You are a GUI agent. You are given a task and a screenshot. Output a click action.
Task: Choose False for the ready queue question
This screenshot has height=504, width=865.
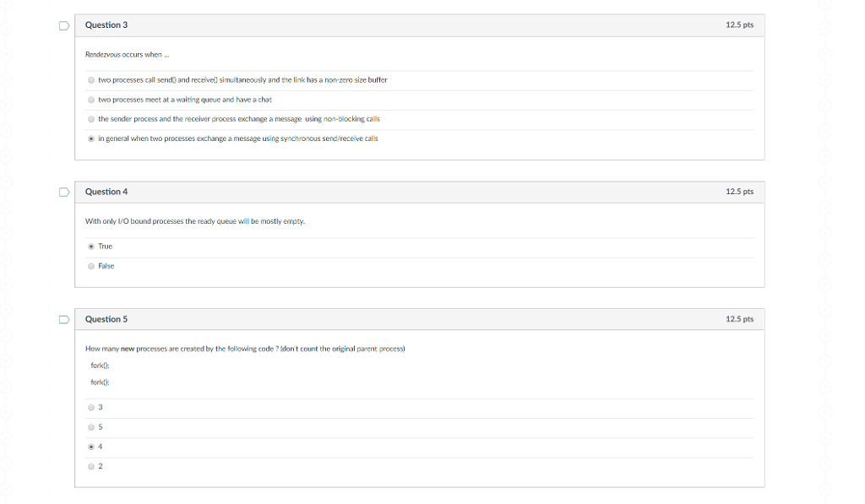point(91,266)
